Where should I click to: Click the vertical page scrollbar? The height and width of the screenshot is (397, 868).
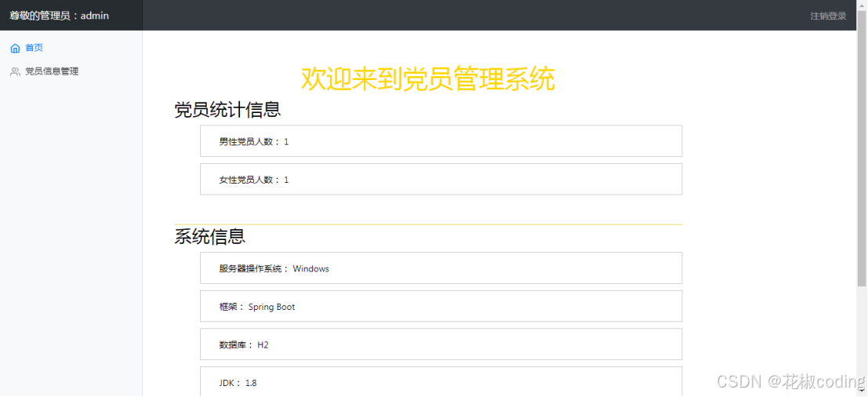(x=862, y=150)
